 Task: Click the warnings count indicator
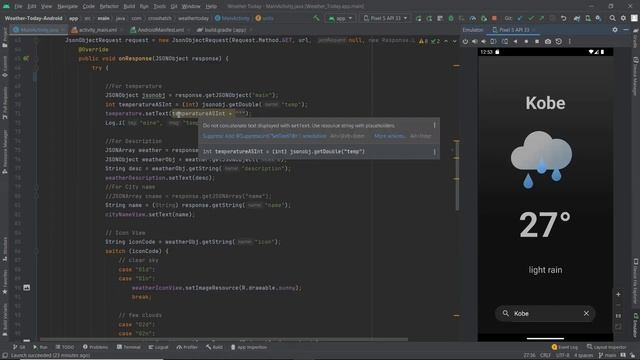[423, 41]
